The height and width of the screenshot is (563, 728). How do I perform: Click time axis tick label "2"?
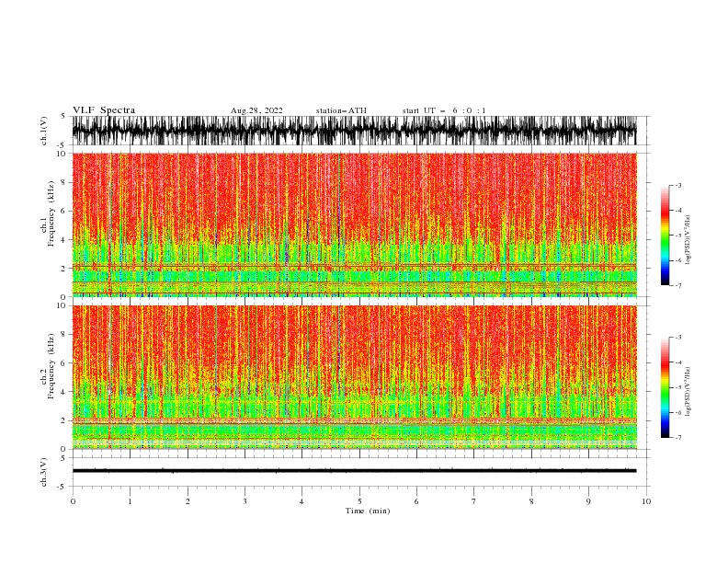tap(188, 501)
